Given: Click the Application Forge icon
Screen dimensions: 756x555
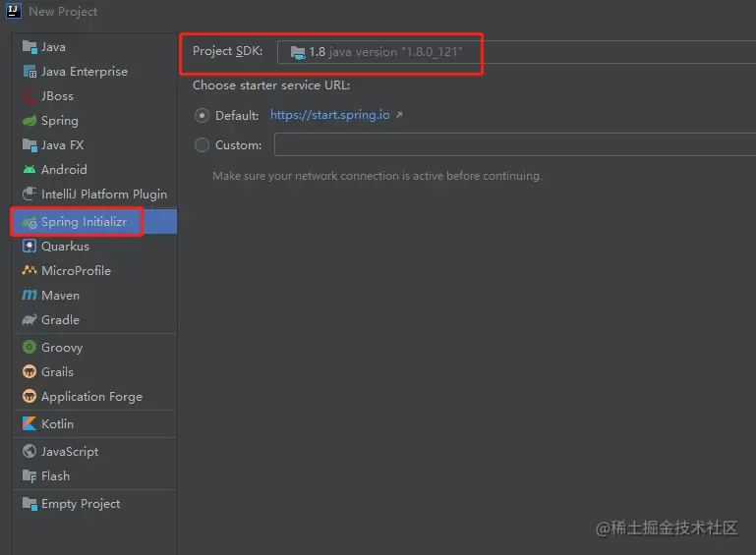Looking at the screenshot, I should click(29, 396).
